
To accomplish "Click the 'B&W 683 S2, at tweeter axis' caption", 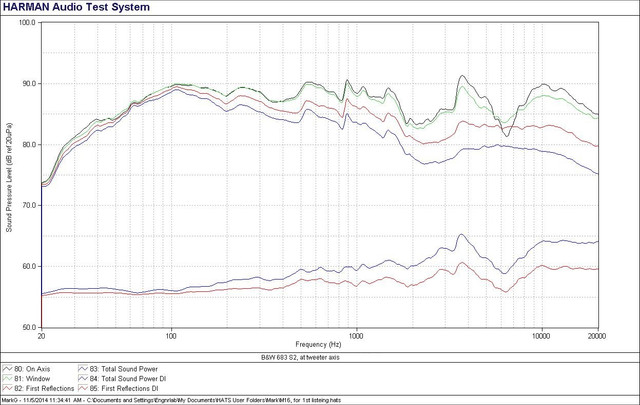I will (300, 357).
